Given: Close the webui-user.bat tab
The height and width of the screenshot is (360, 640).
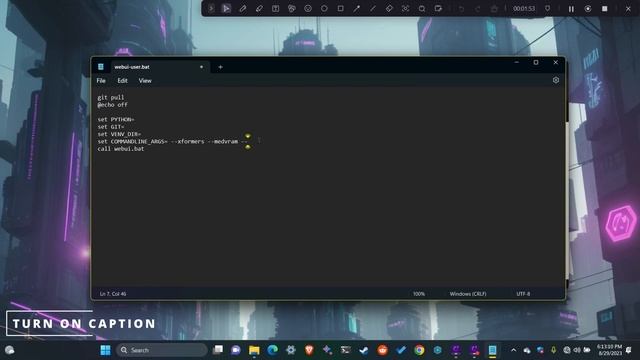Looking at the screenshot, I should pos(201,67).
